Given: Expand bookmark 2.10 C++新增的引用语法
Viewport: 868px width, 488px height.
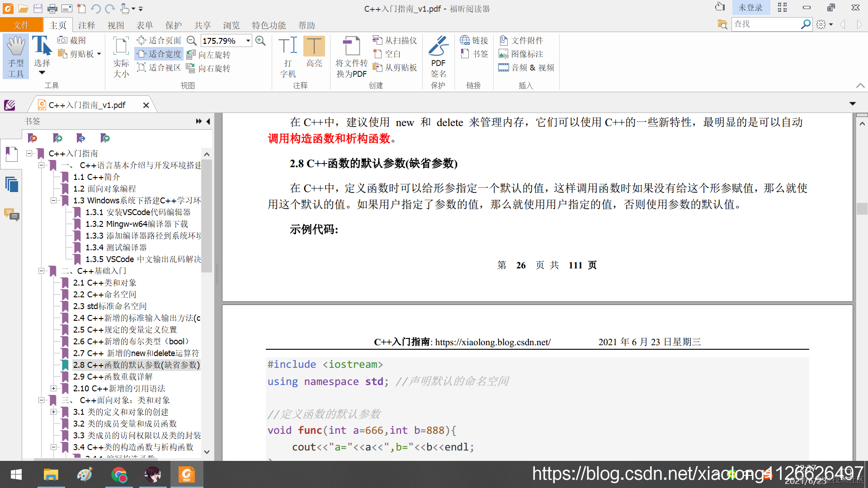Looking at the screenshot, I should [x=53, y=388].
